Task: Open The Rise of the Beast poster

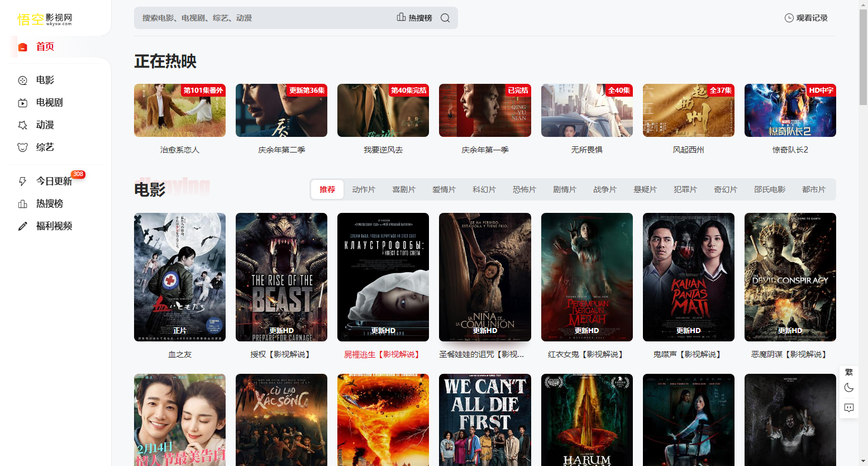Action: (x=282, y=277)
